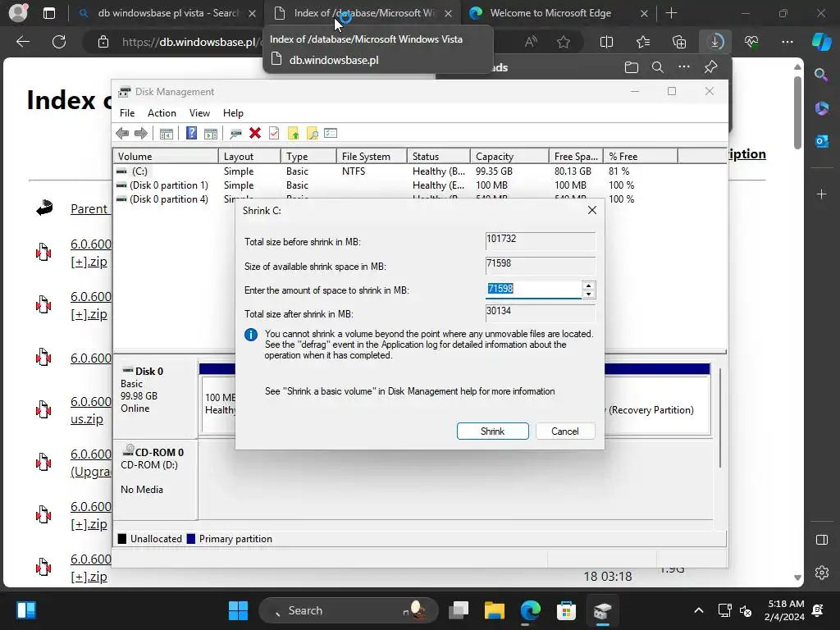The height and width of the screenshot is (630, 840).
Task: Open Help via the blue question mark icon
Action: pos(191,133)
